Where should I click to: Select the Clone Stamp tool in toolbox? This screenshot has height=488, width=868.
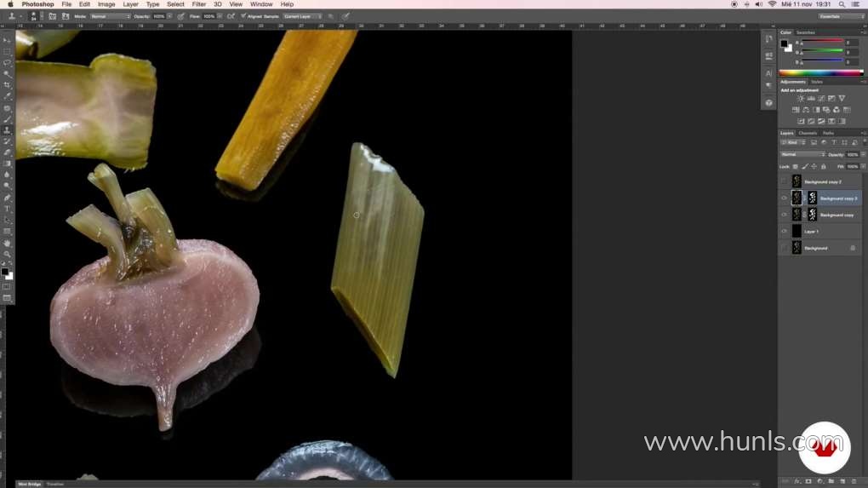coord(7,130)
